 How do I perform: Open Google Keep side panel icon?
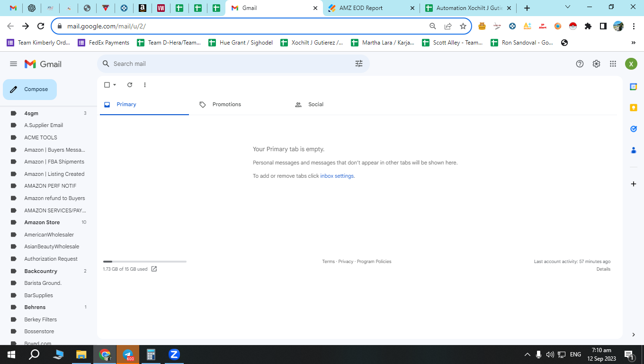634,108
